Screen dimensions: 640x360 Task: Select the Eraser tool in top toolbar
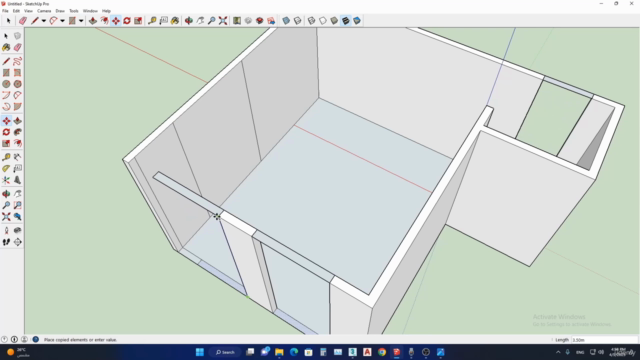pyautogui.click(x=23, y=20)
